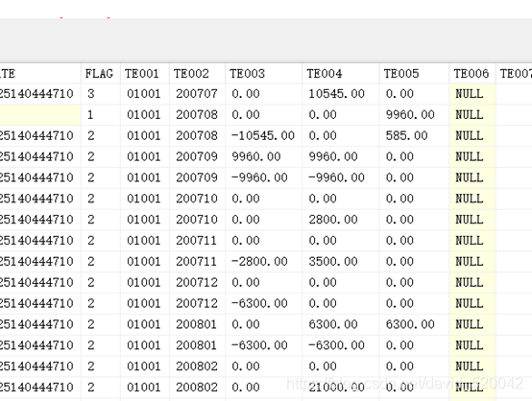The width and height of the screenshot is (532, 401).
Task: Select NULL in the 200707 row
Action: pos(472,94)
